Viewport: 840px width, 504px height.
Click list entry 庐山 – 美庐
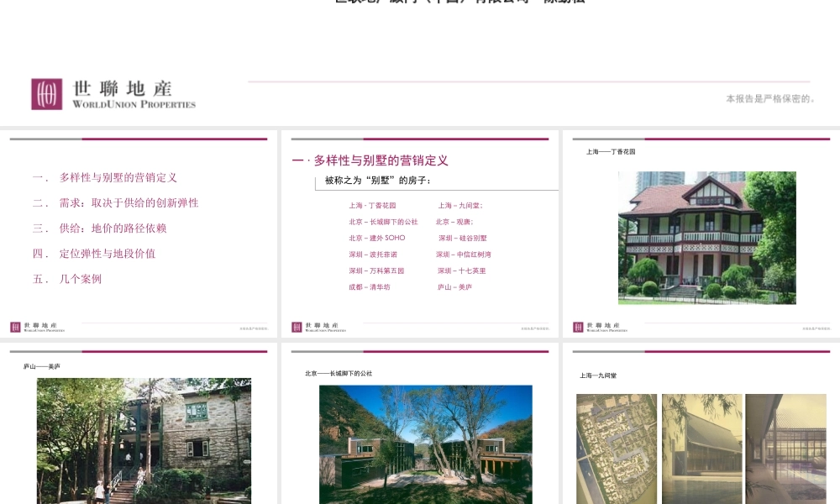(x=454, y=287)
